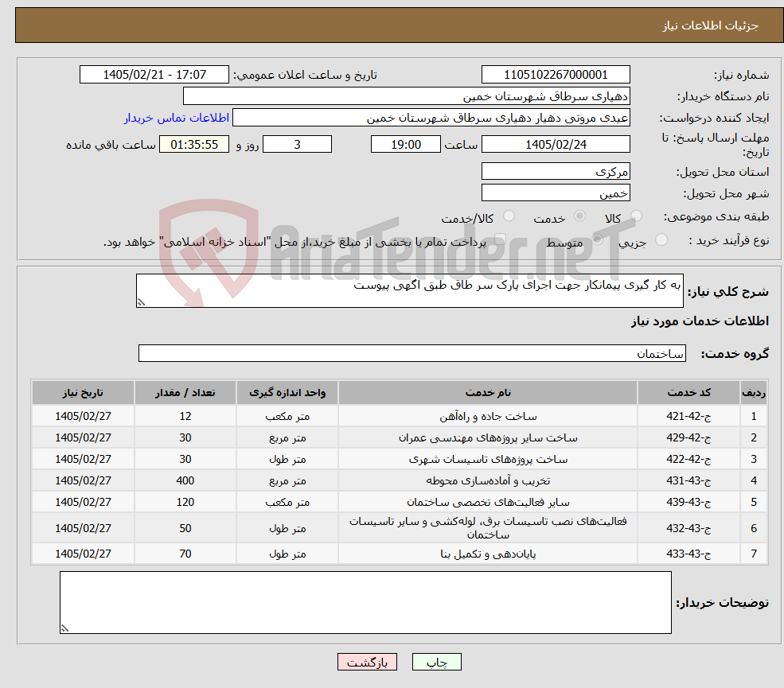Click the remaining time field 01:35:55
784x688 pixels.
[194, 145]
